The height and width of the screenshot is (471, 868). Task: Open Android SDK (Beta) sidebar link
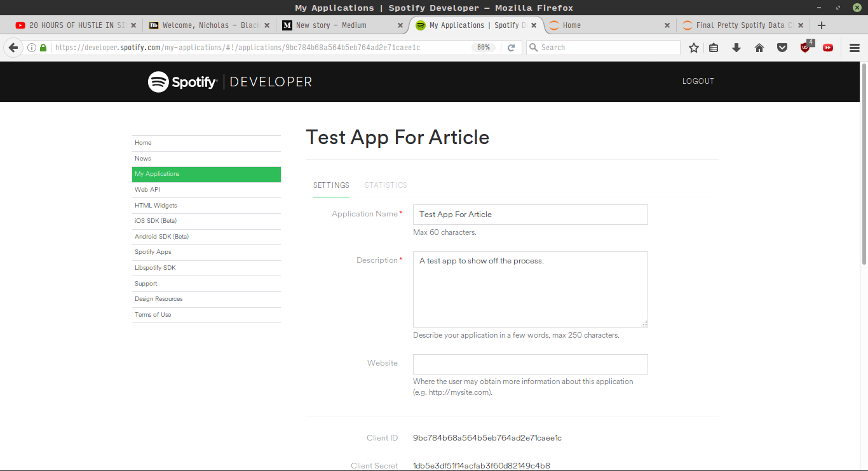[x=207, y=237]
